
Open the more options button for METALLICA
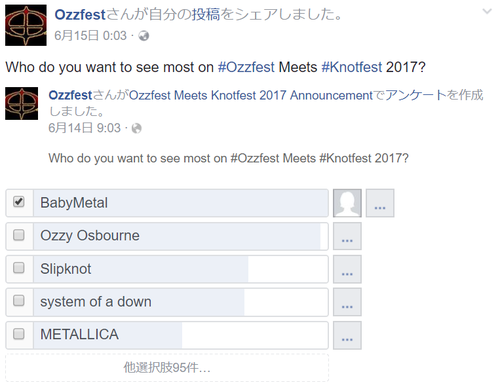point(347,335)
